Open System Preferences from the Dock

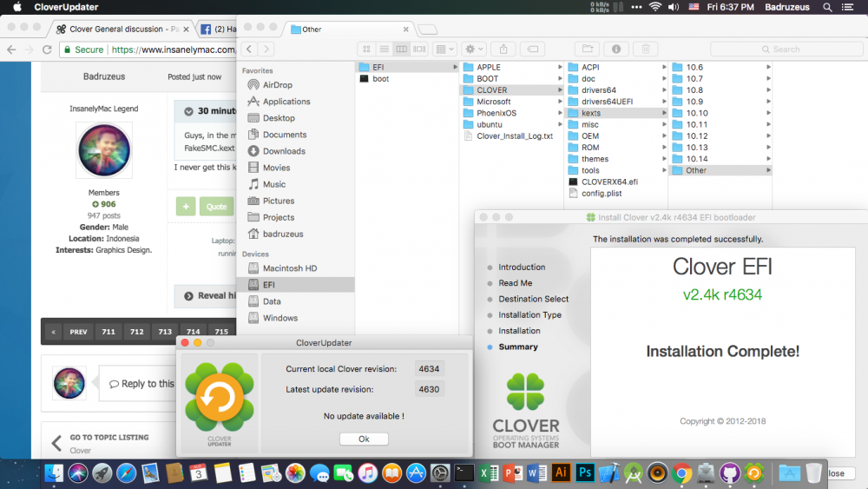coord(440,472)
